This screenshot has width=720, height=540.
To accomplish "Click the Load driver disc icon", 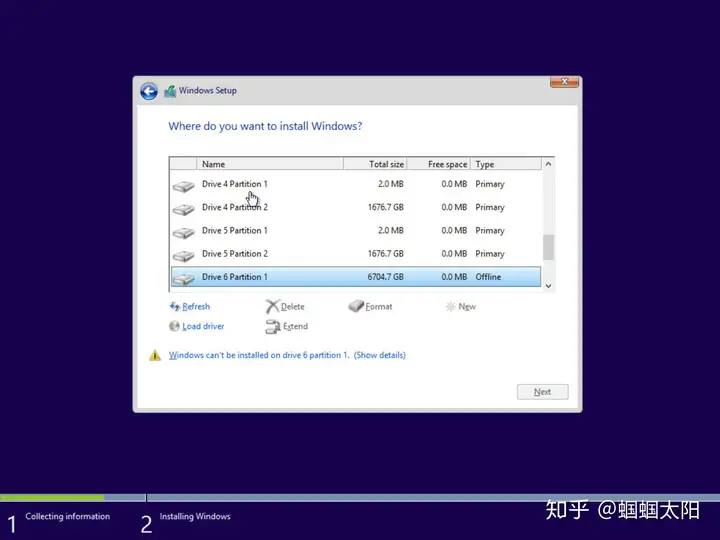I will coord(174,326).
